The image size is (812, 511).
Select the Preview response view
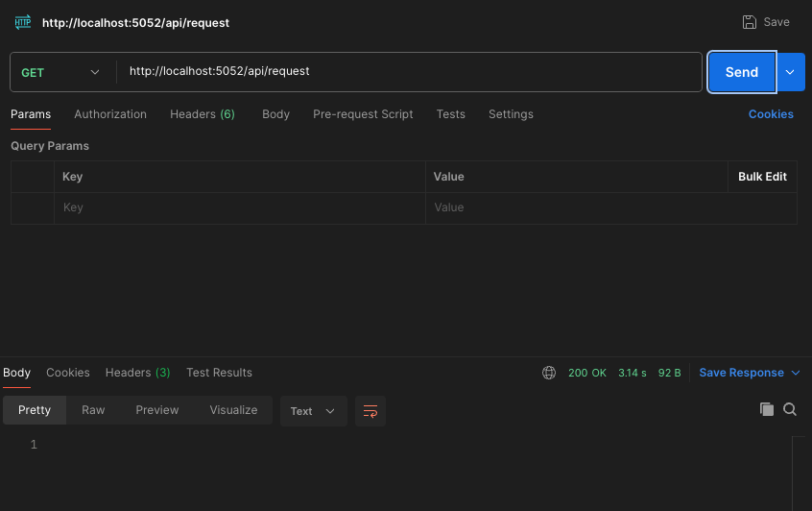tap(157, 410)
